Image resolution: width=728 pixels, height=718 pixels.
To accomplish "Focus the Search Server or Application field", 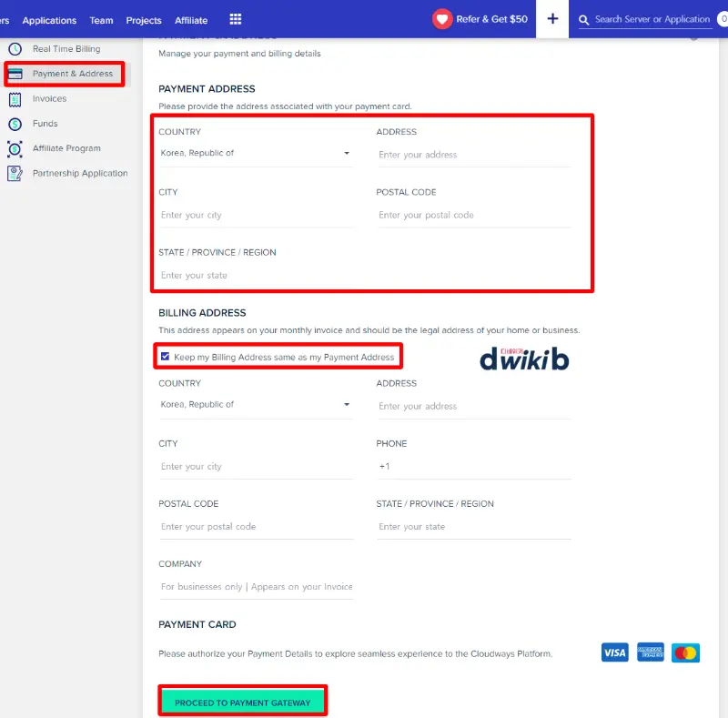I will point(652,19).
